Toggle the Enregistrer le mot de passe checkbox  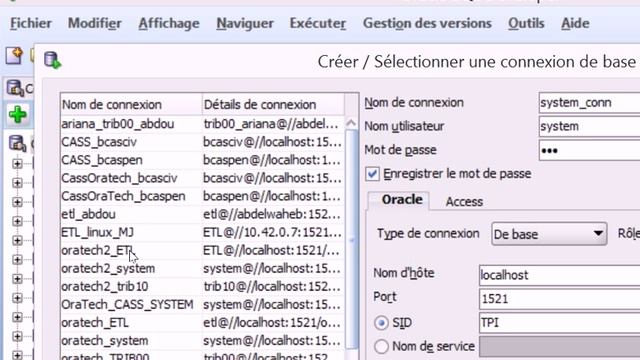click(372, 174)
